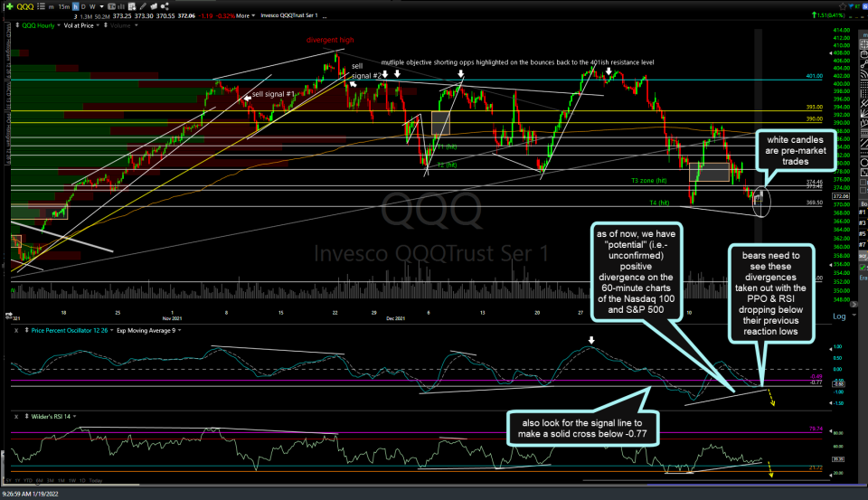Set chart range to 3M
The height and width of the screenshot is (500, 868).
coord(51,481)
